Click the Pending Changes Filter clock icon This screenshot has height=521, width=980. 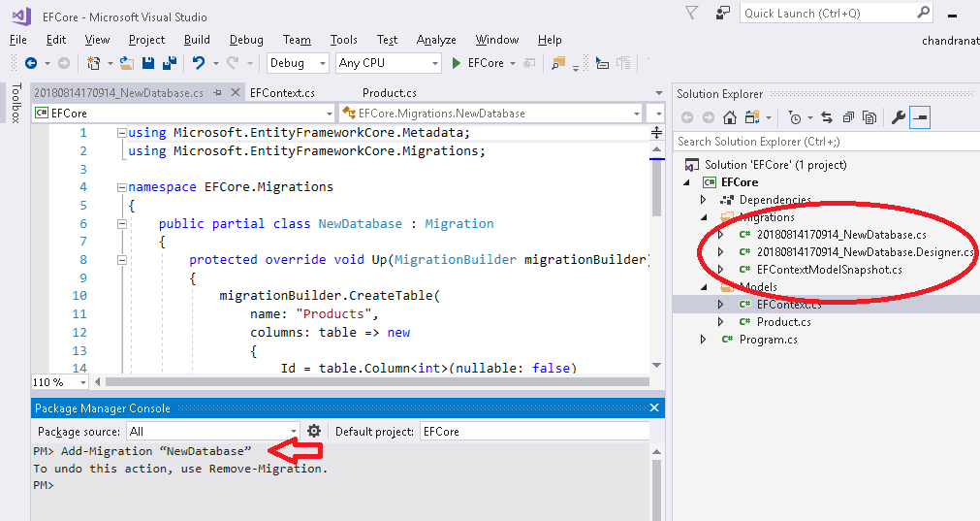point(795,117)
